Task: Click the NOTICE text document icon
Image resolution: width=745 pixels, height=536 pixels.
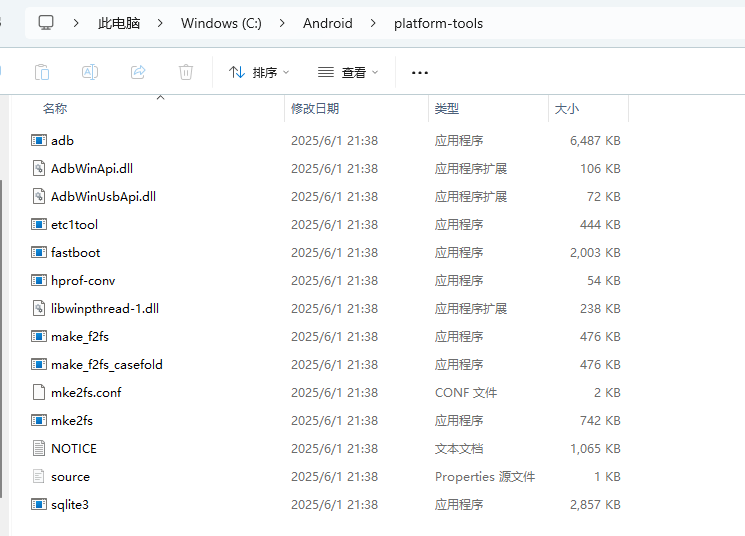Action: 39,448
